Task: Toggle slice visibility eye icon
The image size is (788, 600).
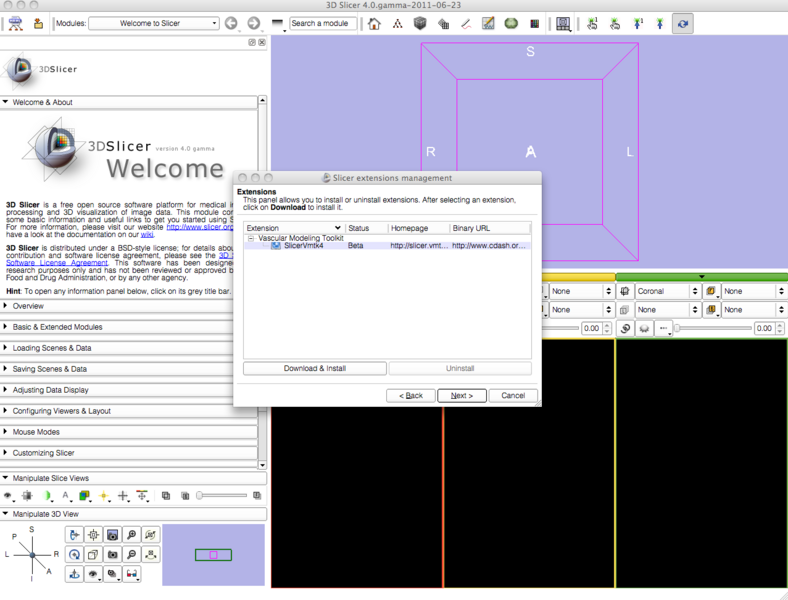Action: tap(9, 496)
